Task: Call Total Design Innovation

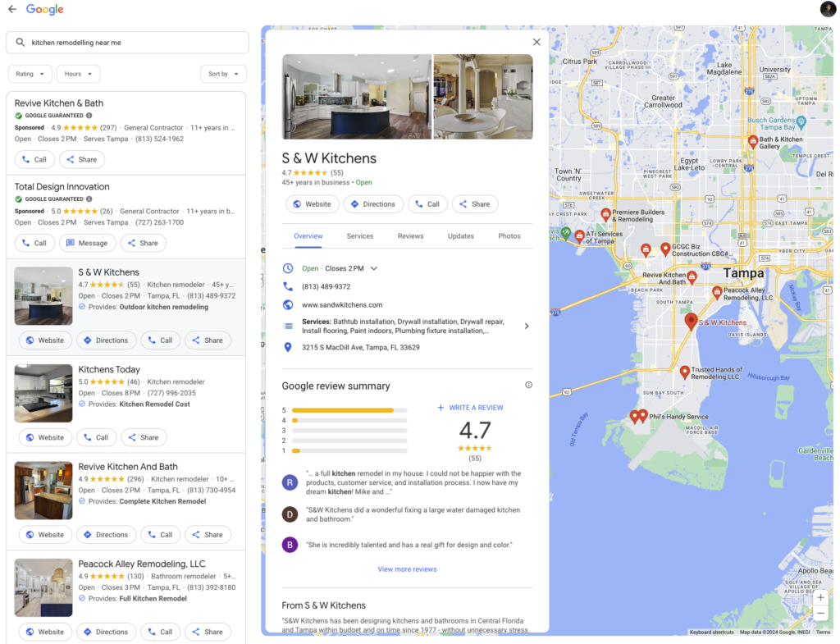Action: point(34,243)
